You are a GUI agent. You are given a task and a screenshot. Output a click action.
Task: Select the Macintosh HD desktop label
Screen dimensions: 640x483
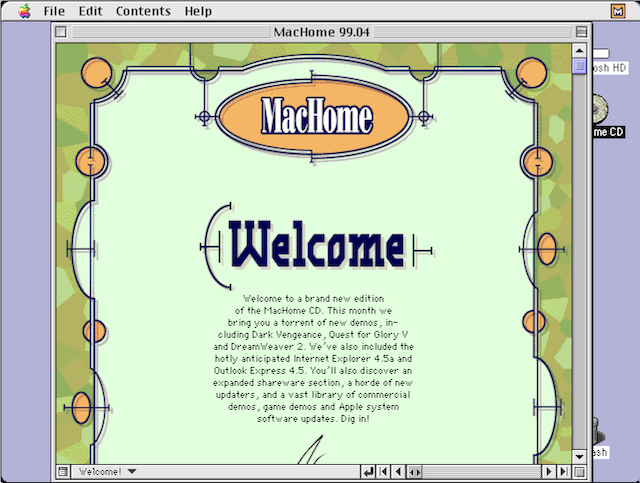click(609, 68)
